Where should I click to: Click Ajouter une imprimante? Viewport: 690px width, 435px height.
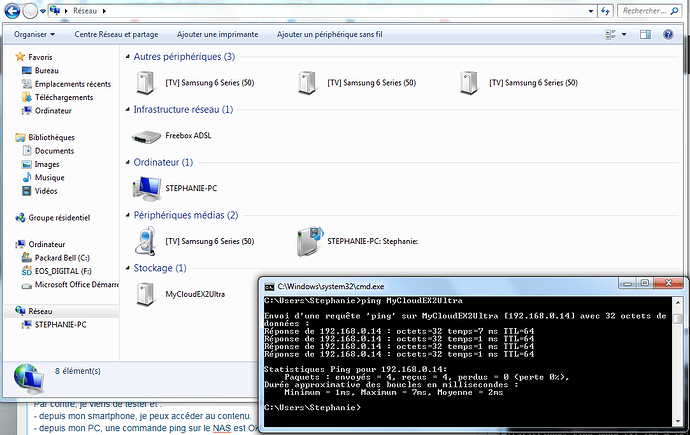(x=217, y=34)
